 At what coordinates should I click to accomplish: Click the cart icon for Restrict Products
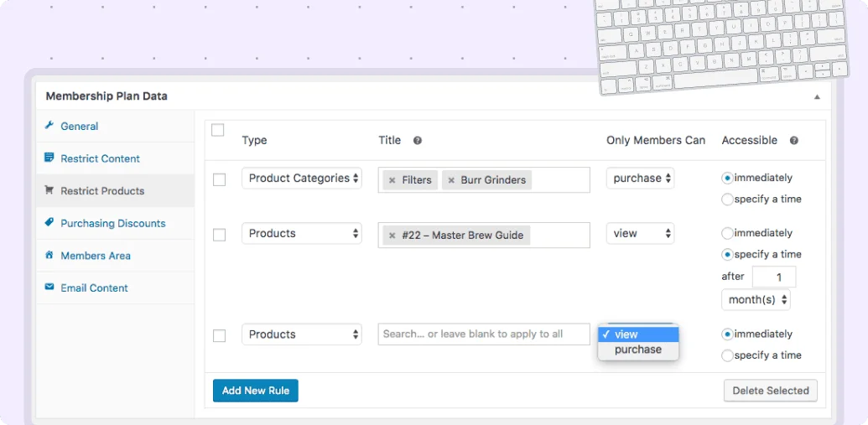pyautogui.click(x=49, y=190)
